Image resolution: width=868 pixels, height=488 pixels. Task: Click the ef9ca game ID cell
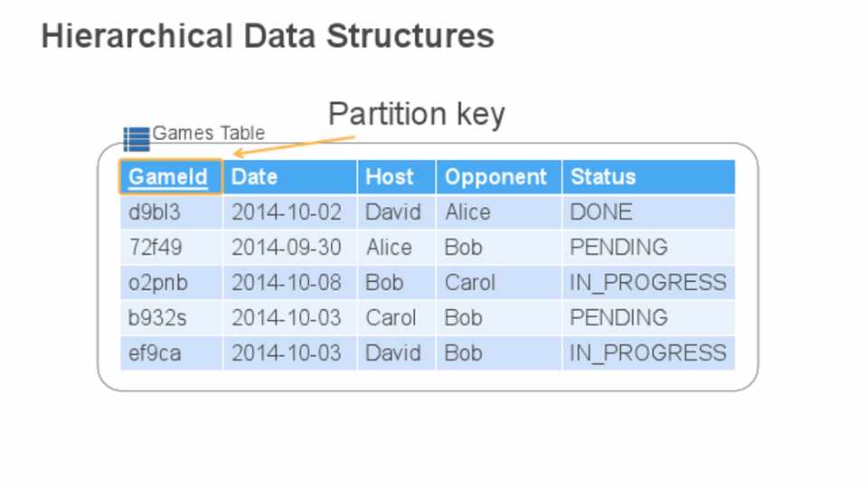coord(156,353)
